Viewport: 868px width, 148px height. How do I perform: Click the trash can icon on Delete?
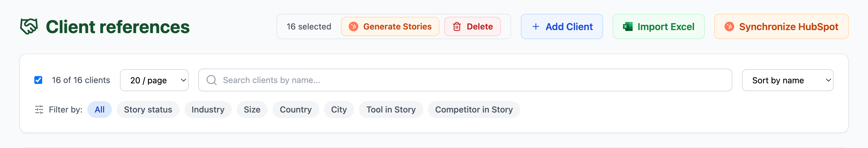[x=457, y=26]
